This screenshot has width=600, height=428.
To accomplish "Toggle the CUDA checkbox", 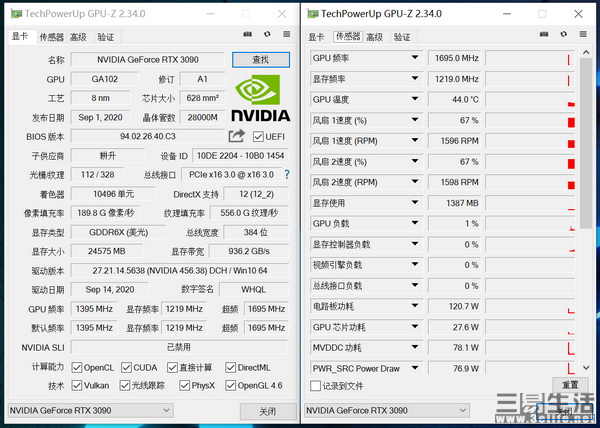I will point(126,368).
